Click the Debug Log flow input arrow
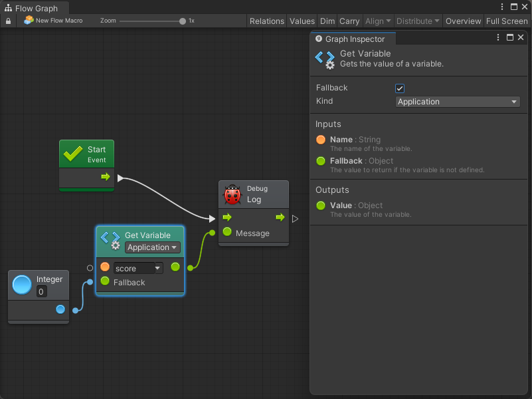532x399 pixels. 227,217
